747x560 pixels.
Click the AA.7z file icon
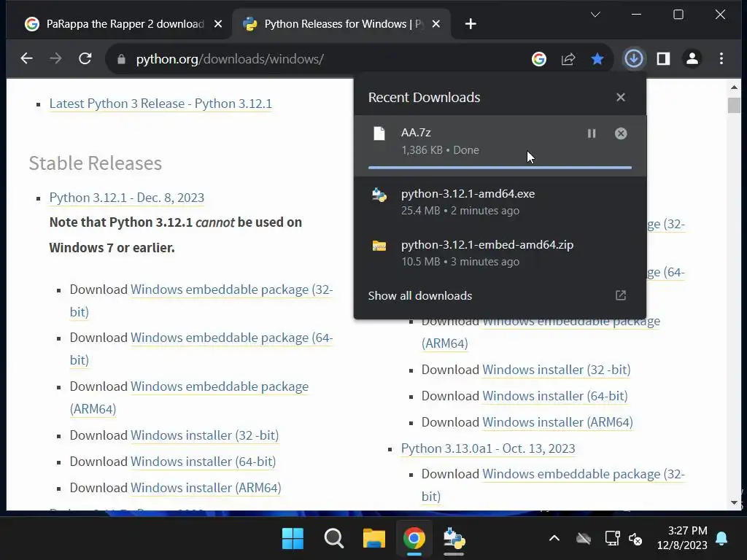point(379,134)
